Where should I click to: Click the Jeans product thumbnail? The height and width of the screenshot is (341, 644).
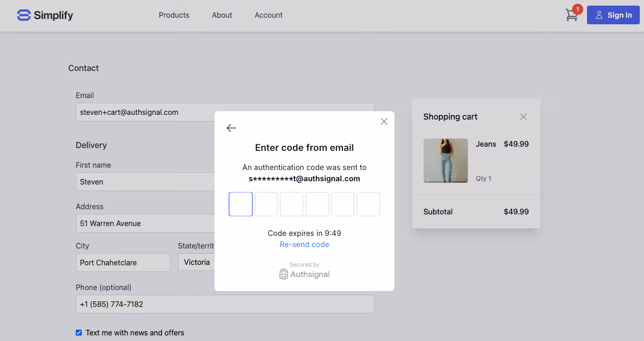pos(446,161)
